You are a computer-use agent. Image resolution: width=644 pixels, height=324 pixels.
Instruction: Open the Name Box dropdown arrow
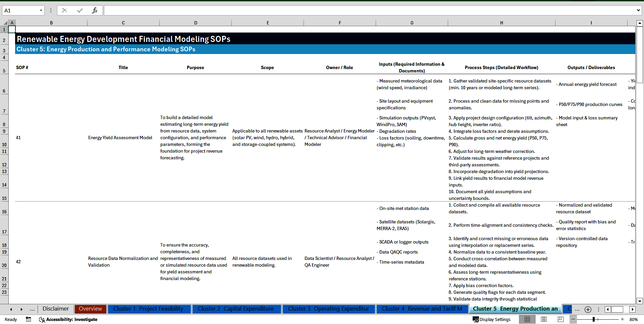pyautogui.click(x=42, y=10)
